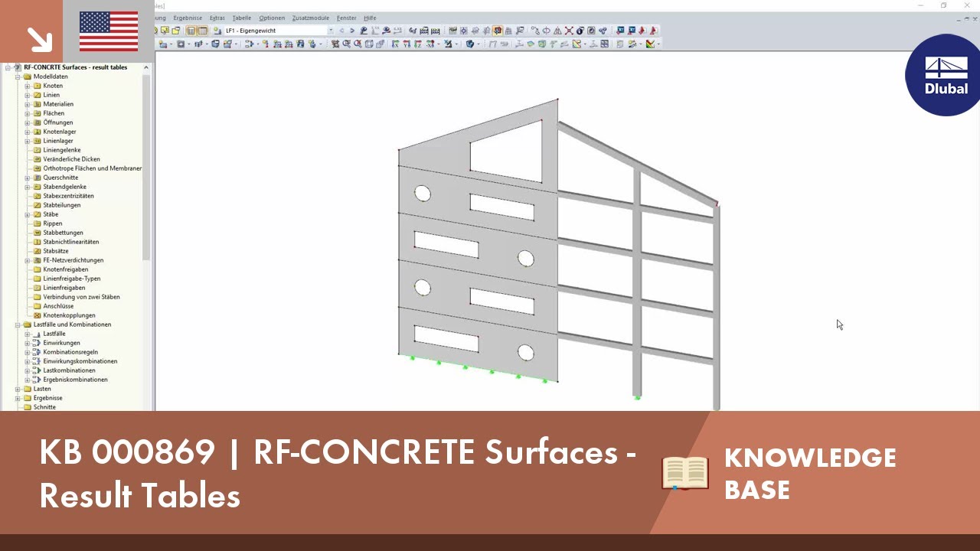Expand the Ergebnisse folder in navigator
Screen dimensions: 980x551
pos(18,398)
